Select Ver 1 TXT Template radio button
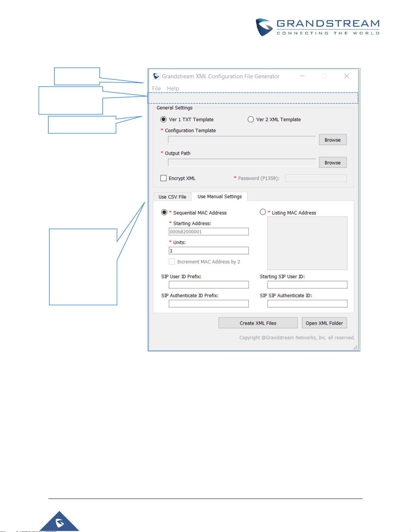This screenshot has width=411, height=532. tap(163, 119)
